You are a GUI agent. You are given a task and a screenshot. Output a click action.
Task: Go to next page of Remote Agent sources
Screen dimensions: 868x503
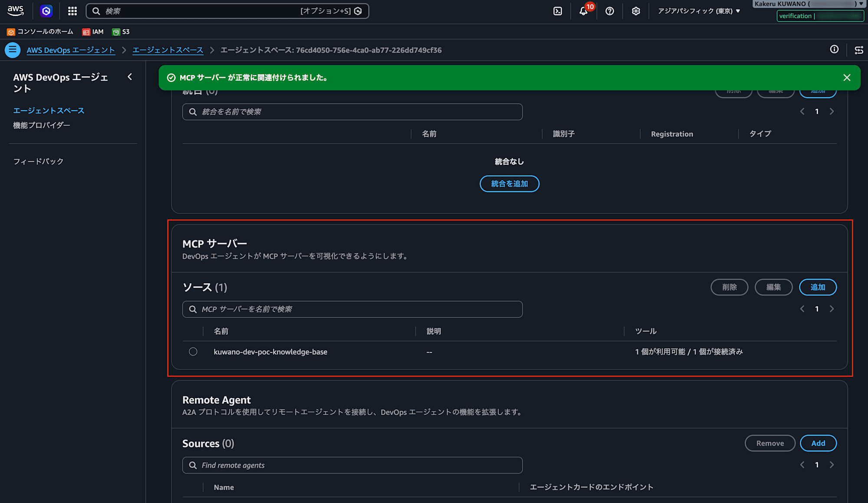click(x=832, y=465)
